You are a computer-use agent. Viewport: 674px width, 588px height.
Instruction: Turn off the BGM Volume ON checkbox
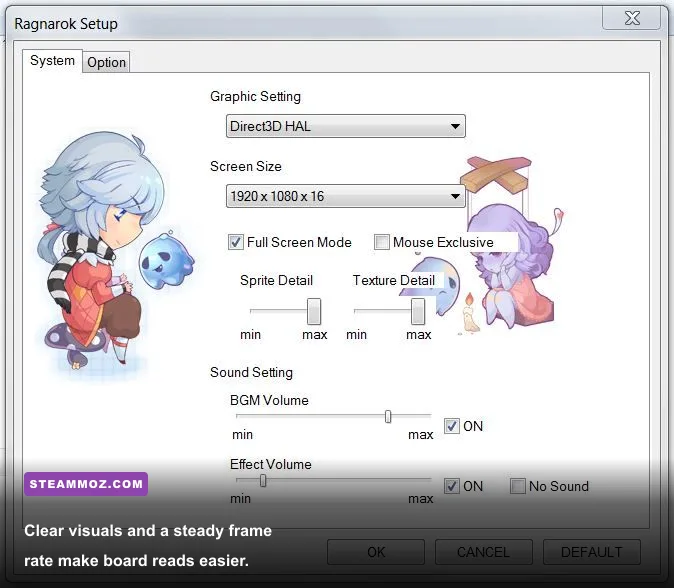pyautogui.click(x=452, y=426)
